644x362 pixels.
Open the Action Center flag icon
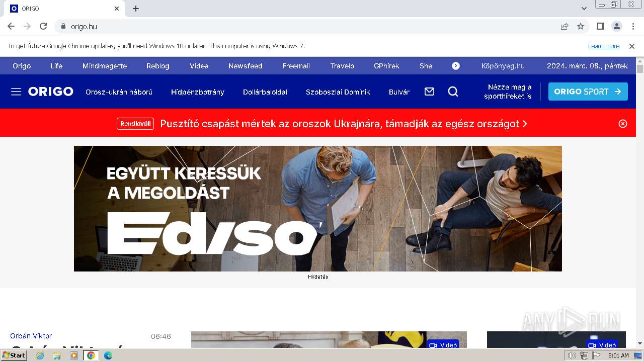coord(596,355)
